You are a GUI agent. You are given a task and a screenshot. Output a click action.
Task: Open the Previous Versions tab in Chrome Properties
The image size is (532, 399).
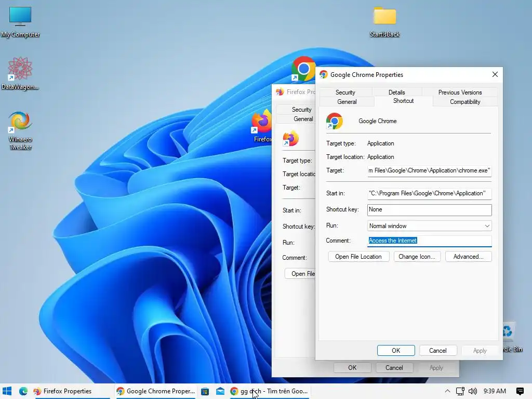click(x=460, y=92)
